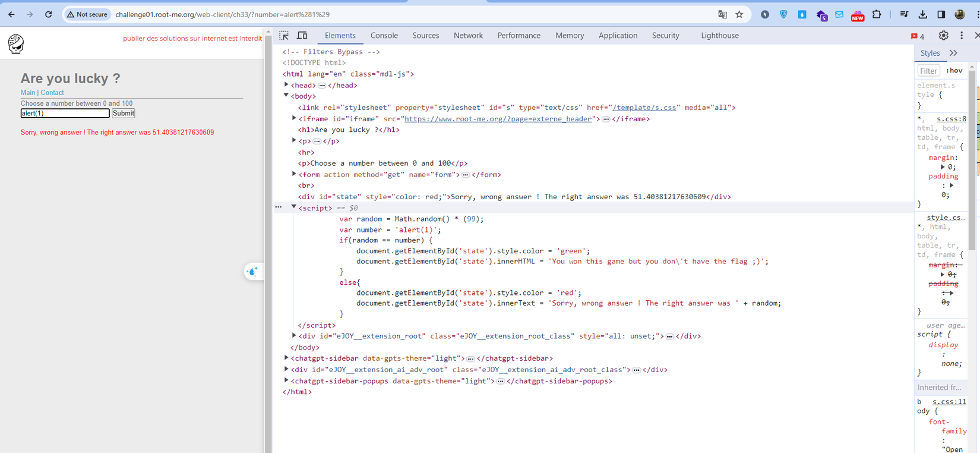This screenshot has width=980, height=453.
Task: Expand the form element node
Action: (294, 174)
